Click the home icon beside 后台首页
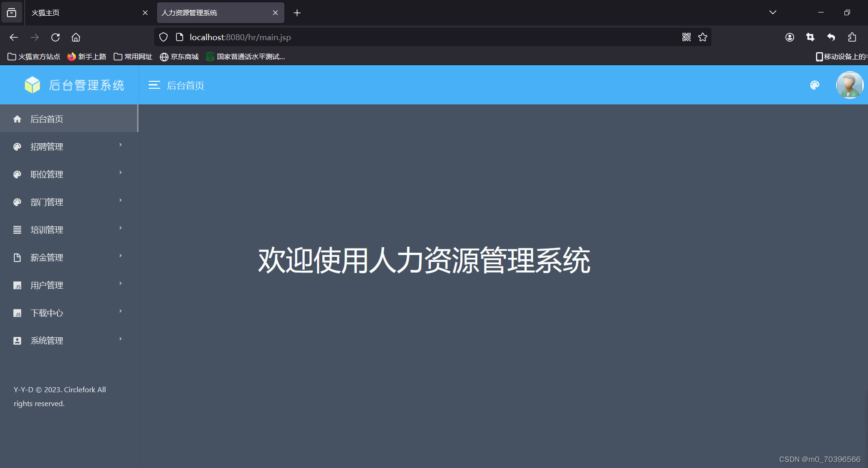This screenshot has height=468, width=868. tap(17, 119)
